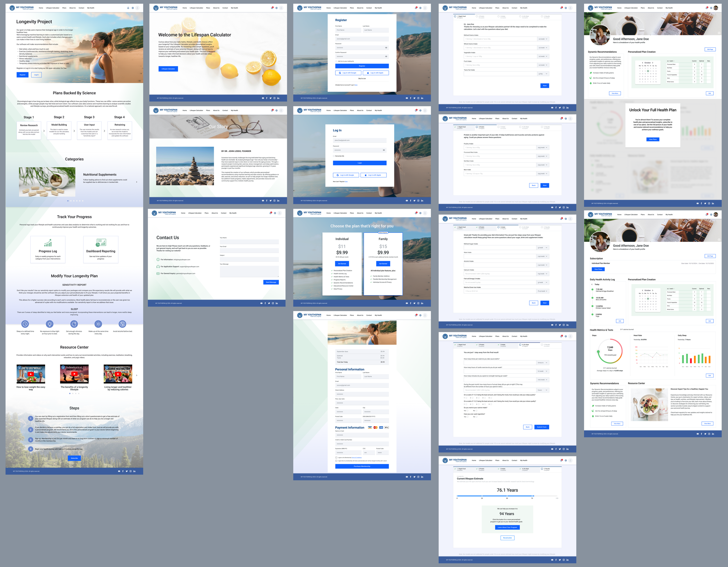Click Lifespan Calculator nav on Contact Us page
Screen dimensions: 728x567
(x=195, y=213)
